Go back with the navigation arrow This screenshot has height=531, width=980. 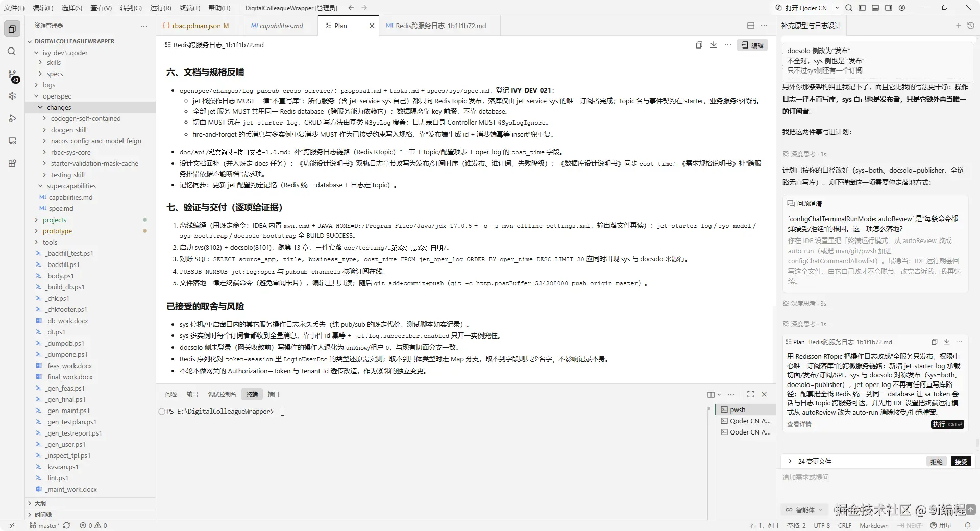pos(351,8)
